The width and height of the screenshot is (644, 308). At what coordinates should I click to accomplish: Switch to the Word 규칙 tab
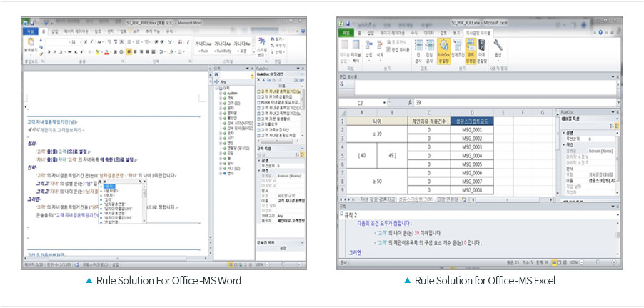click(170, 31)
